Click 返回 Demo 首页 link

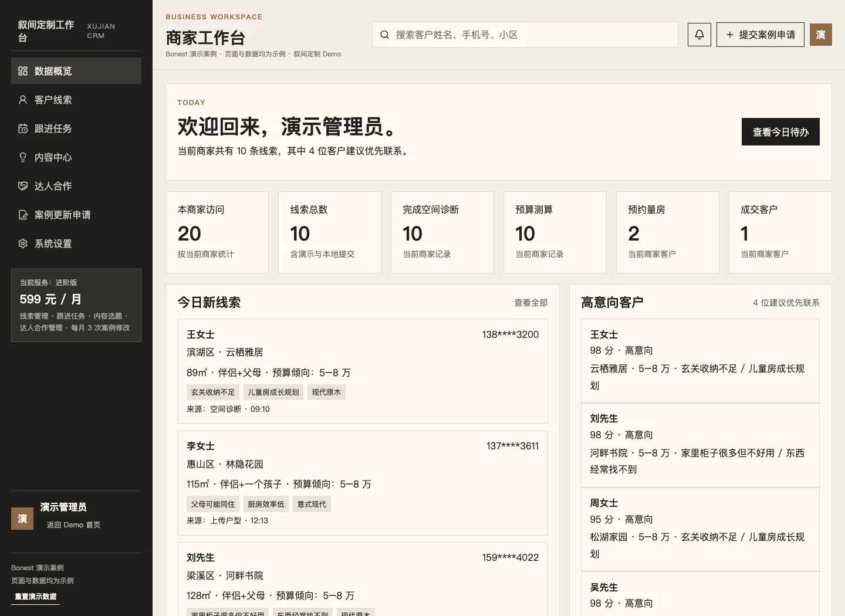click(x=73, y=525)
